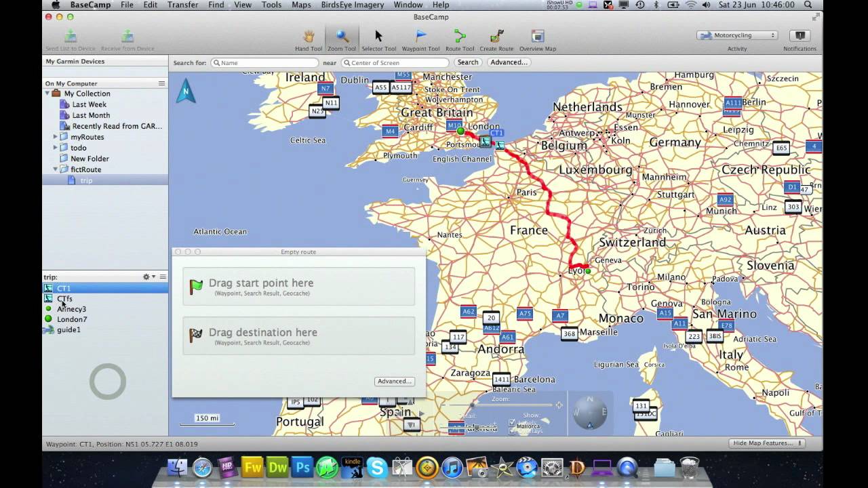The image size is (868, 488).
Task: Click the Send List to Device icon
Action: pos(71,37)
